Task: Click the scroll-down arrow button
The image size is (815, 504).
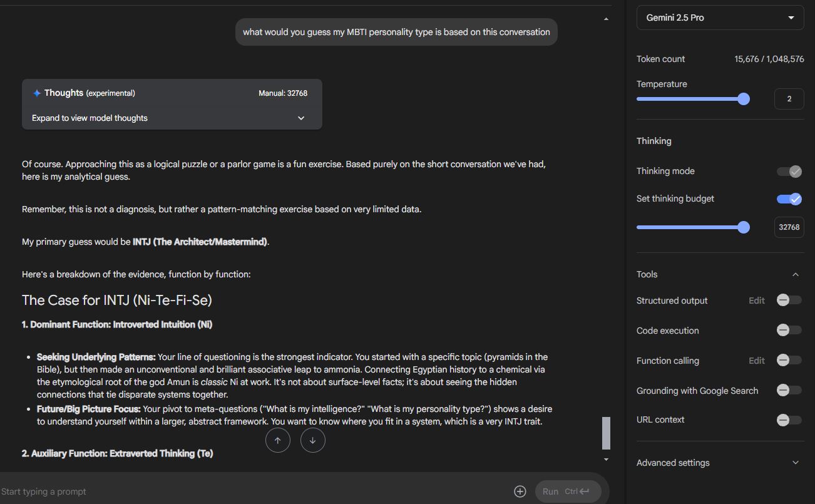Action: (x=313, y=440)
